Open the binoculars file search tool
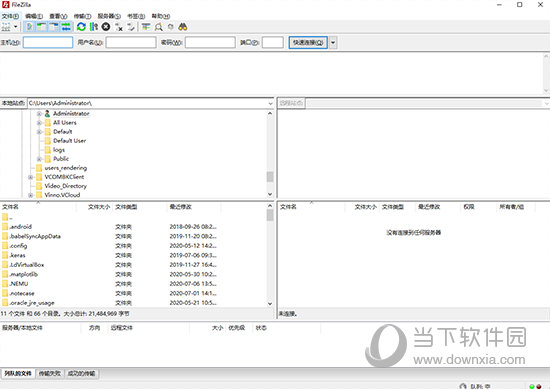 pos(183,27)
